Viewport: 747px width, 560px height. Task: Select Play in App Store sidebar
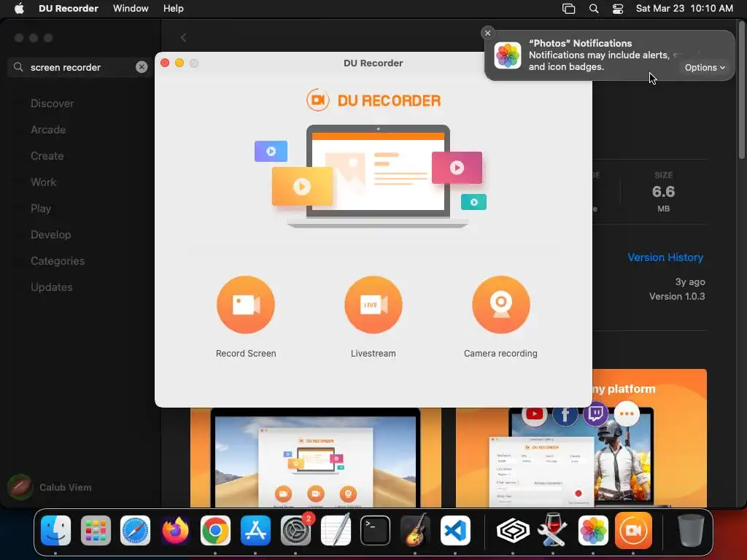[41, 208]
